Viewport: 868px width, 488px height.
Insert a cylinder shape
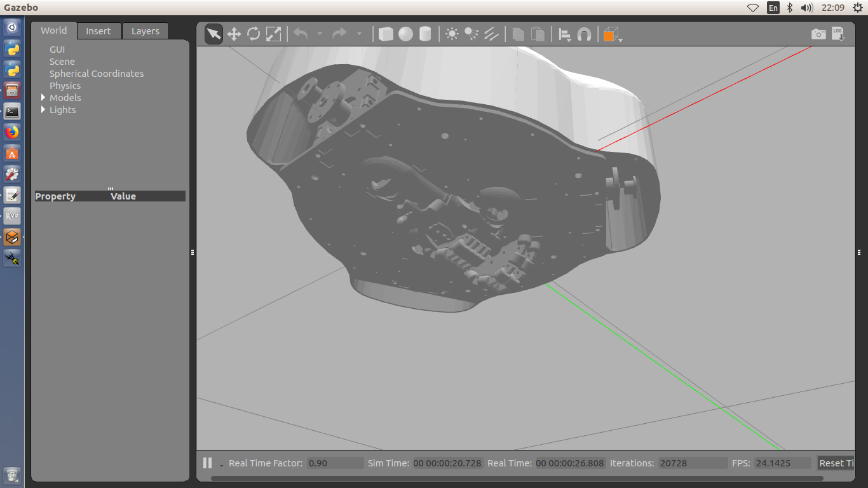tap(425, 34)
